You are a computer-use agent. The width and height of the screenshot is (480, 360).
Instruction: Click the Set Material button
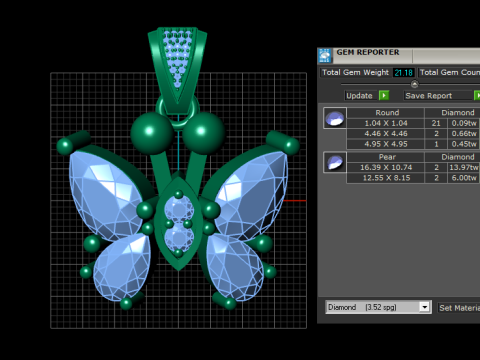(459, 308)
